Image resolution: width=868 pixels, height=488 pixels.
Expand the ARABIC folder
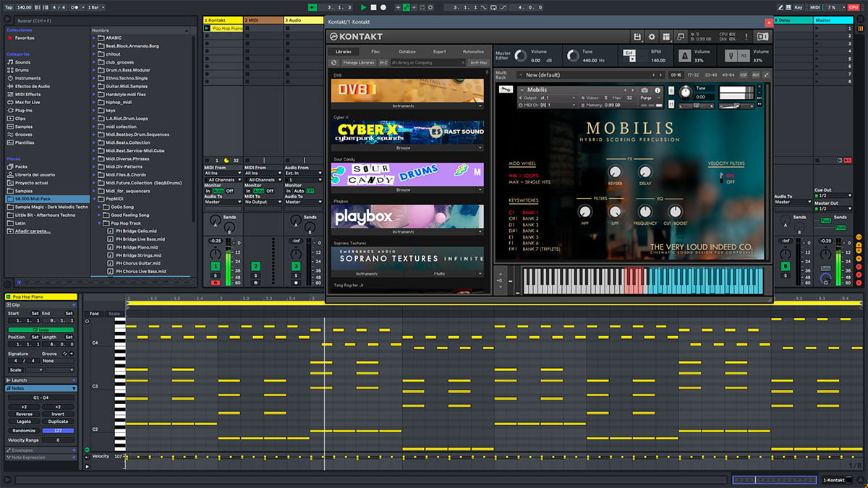tap(95, 38)
